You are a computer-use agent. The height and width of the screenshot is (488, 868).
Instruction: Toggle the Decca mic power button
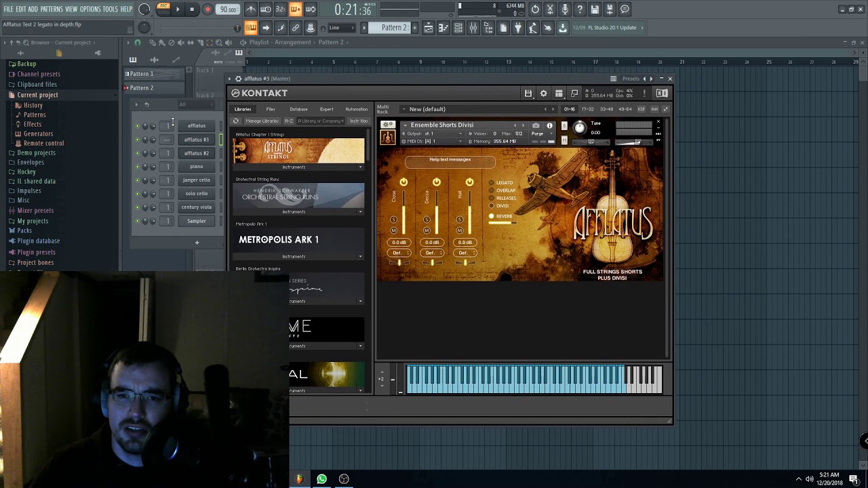(x=436, y=182)
